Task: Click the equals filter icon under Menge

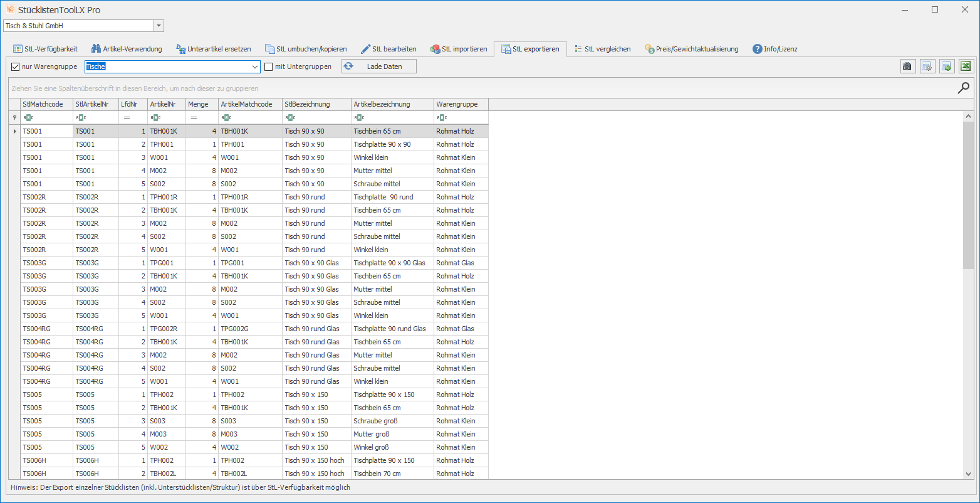Action: pos(194,117)
